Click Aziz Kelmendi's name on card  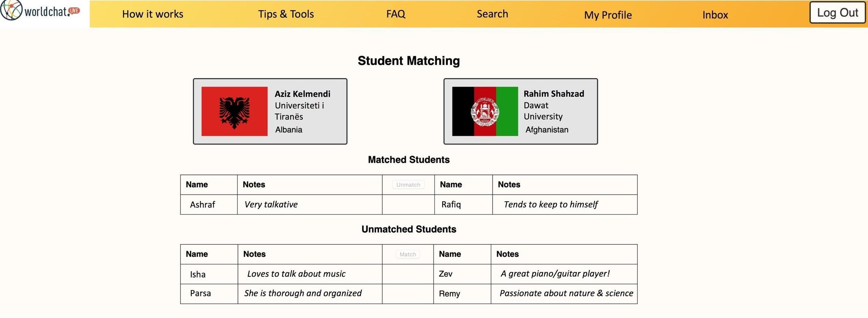pyautogui.click(x=302, y=94)
